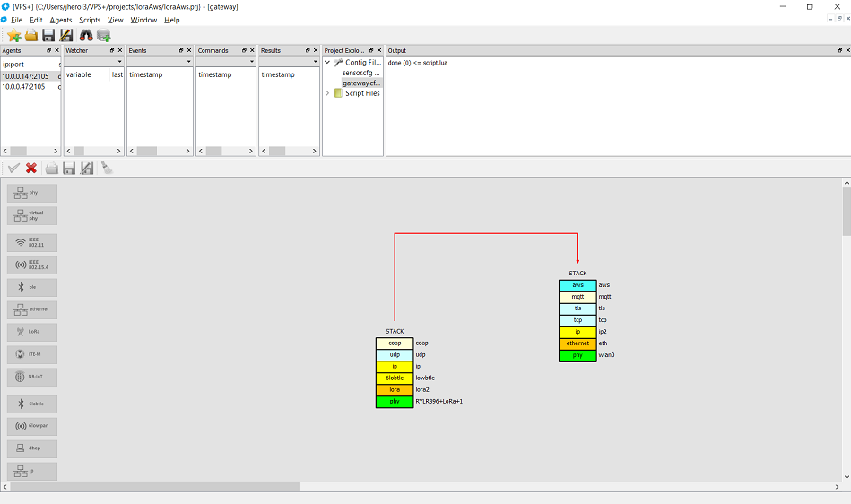Pick the ble Bluetooth palette block
The height and width of the screenshot is (504, 851).
click(32, 287)
